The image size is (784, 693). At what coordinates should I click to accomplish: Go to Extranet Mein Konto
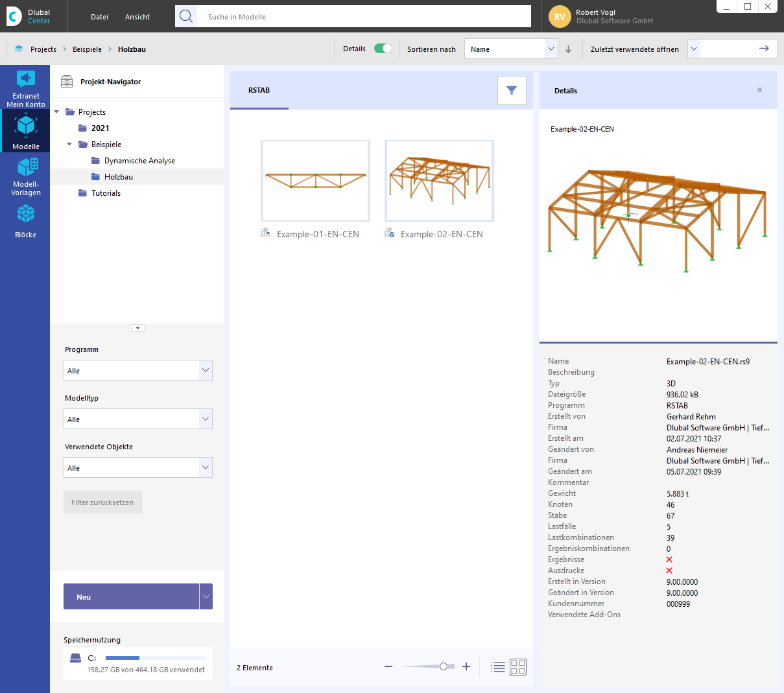point(25,86)
